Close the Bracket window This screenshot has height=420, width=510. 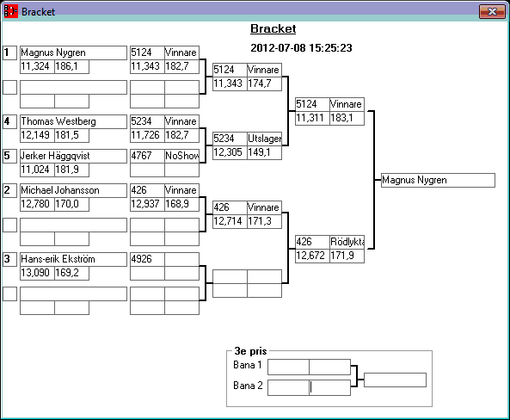tap(492, 12)
